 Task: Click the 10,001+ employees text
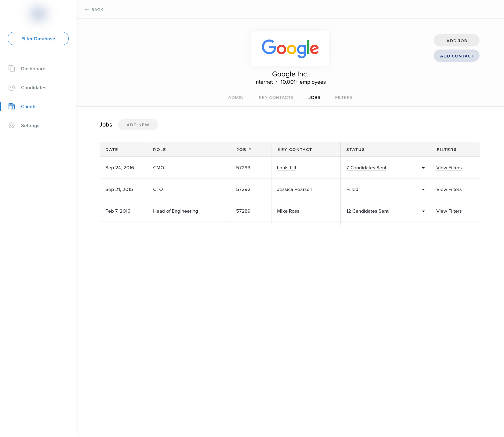303,82
